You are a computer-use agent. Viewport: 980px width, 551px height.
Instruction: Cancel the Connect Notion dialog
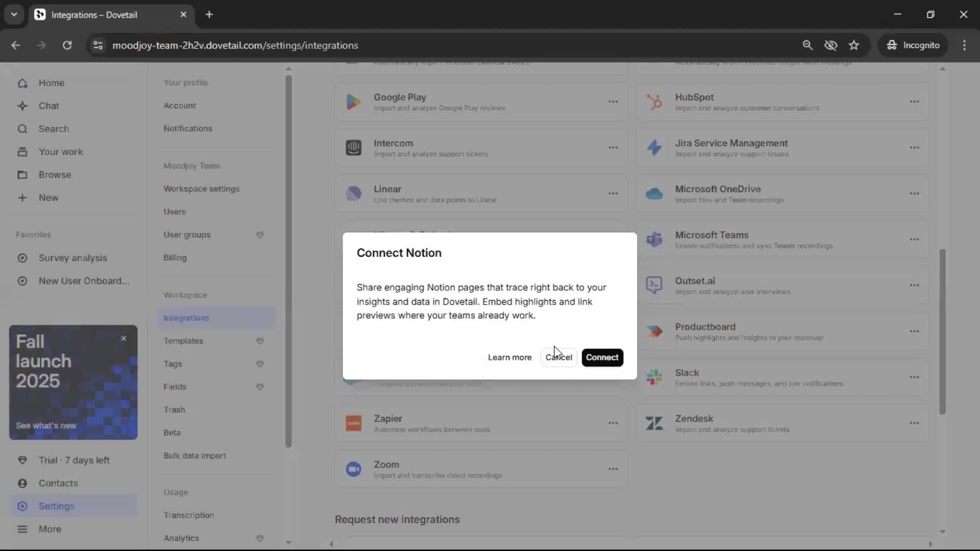pyautogui.click(x=558, y=357)
